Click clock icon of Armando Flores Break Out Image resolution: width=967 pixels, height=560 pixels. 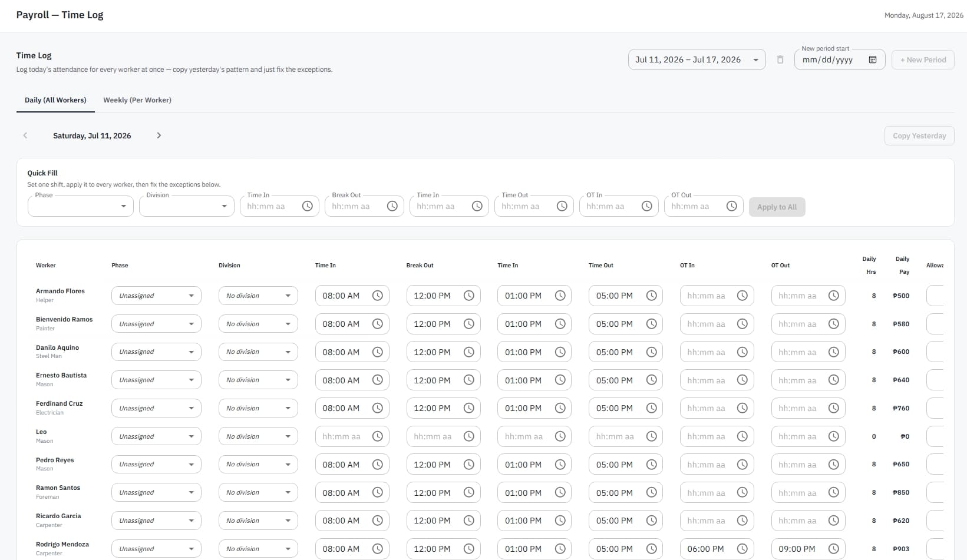469,296
